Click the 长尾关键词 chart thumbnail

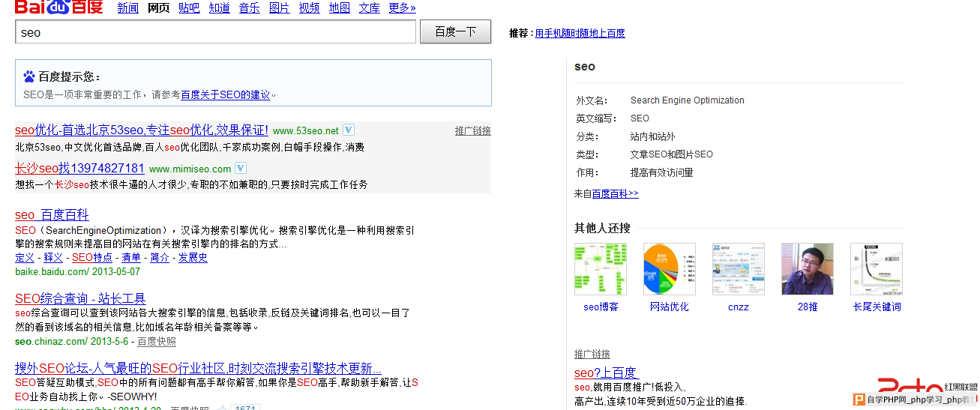(877, 269)
